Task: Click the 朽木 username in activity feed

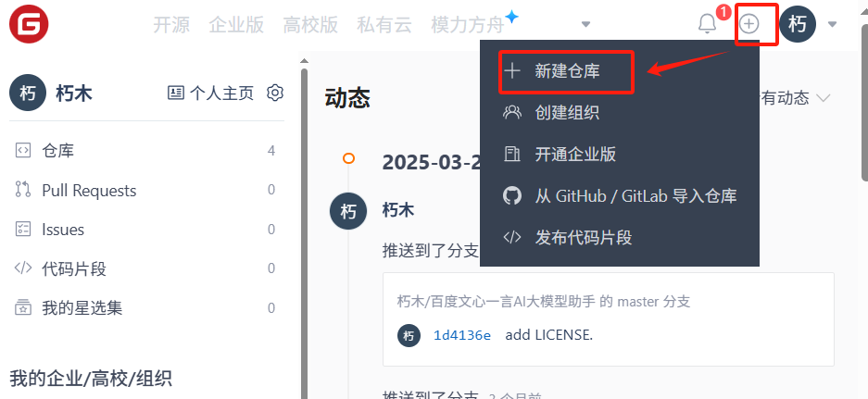Action: click(398, 210)
